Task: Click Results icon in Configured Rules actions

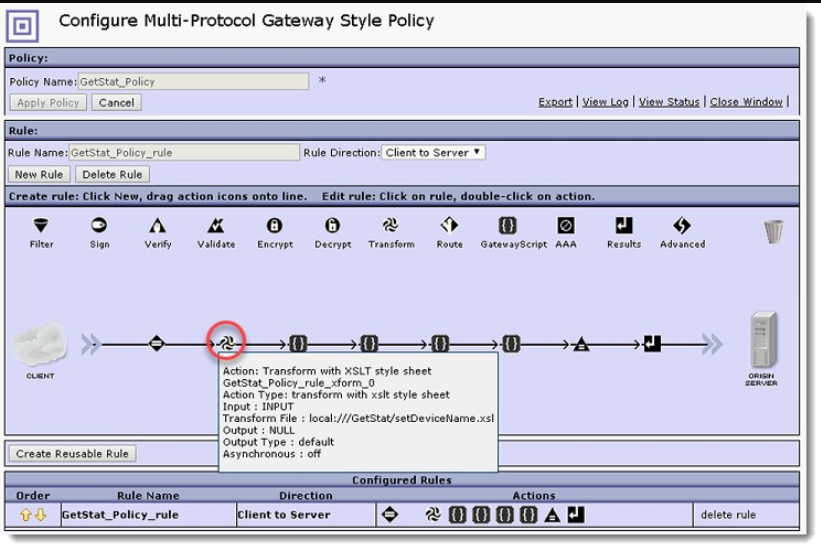Action: [x=576, y=515]
